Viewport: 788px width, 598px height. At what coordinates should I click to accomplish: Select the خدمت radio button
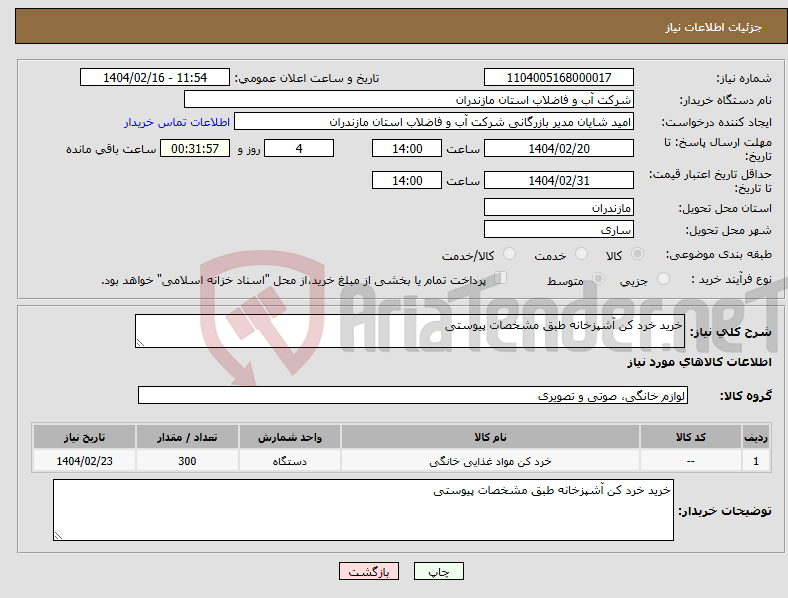(581, 254)
